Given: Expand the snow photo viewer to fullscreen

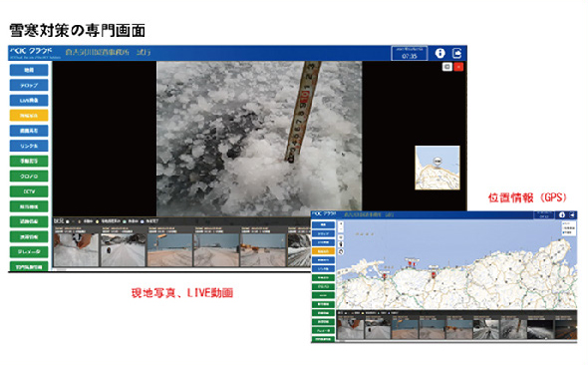Looking at the screenshot, I should 447,67.
